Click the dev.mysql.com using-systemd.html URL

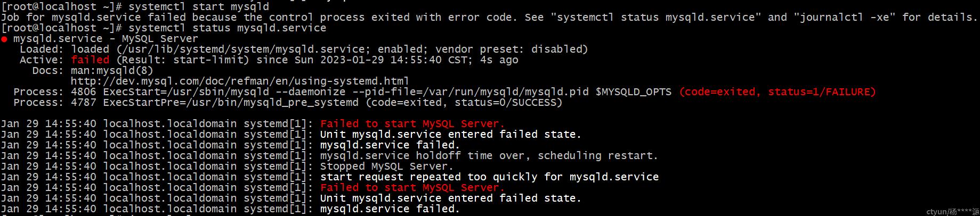point(240,81)
